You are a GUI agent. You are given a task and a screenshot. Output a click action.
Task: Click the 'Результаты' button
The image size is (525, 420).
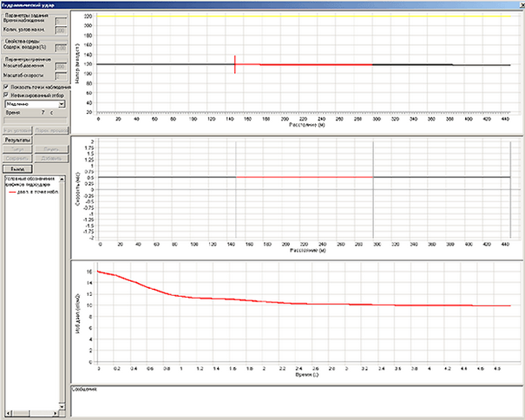17,139
